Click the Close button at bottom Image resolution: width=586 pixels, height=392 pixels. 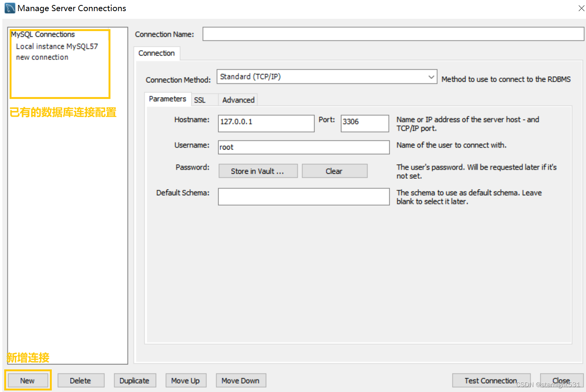(x=561, y=380)
